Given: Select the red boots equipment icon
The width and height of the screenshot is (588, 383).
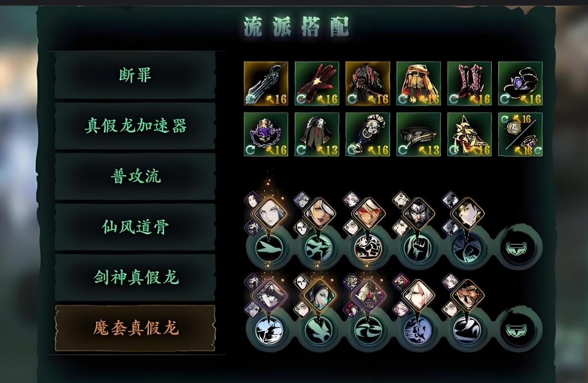Looking at the screenshot, I should pos(469,84).
